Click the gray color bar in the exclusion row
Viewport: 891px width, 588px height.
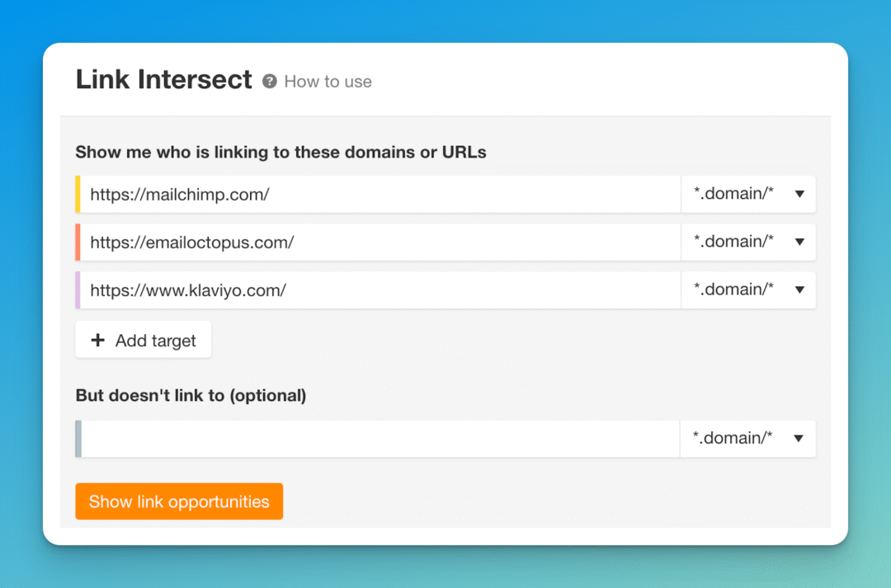click(78, 438)
